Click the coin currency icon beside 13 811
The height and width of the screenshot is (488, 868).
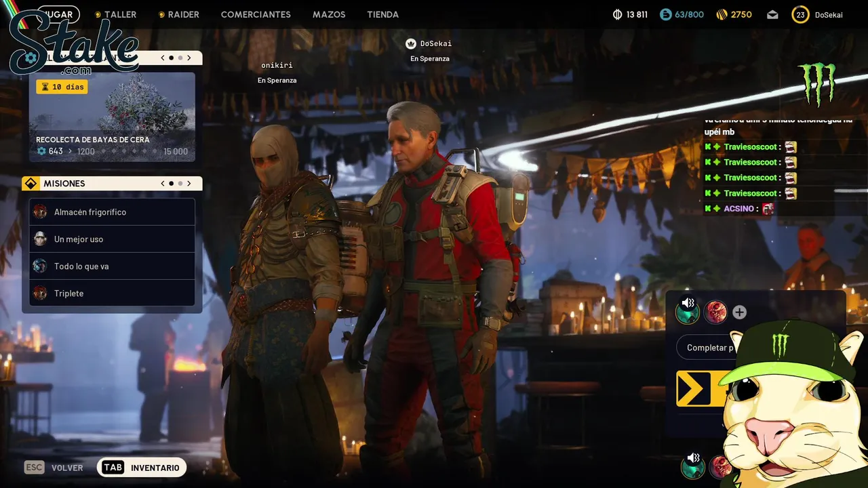617,14
